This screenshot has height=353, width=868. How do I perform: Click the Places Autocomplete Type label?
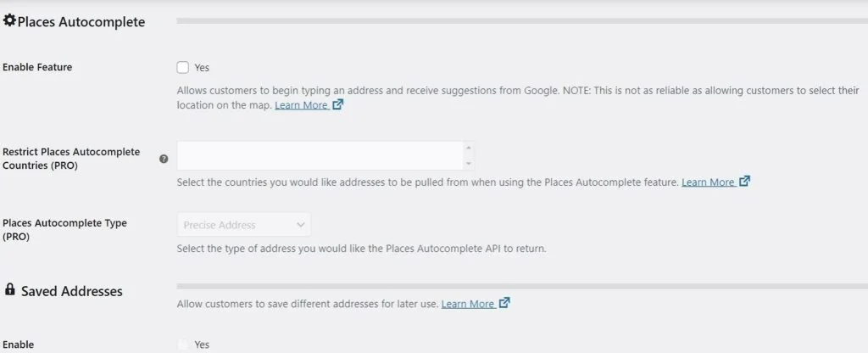64,230
